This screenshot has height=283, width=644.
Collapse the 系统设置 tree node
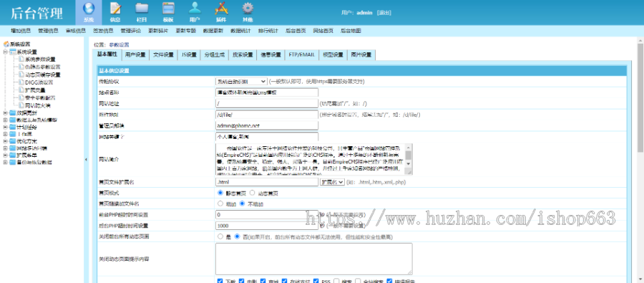[5, 52]
